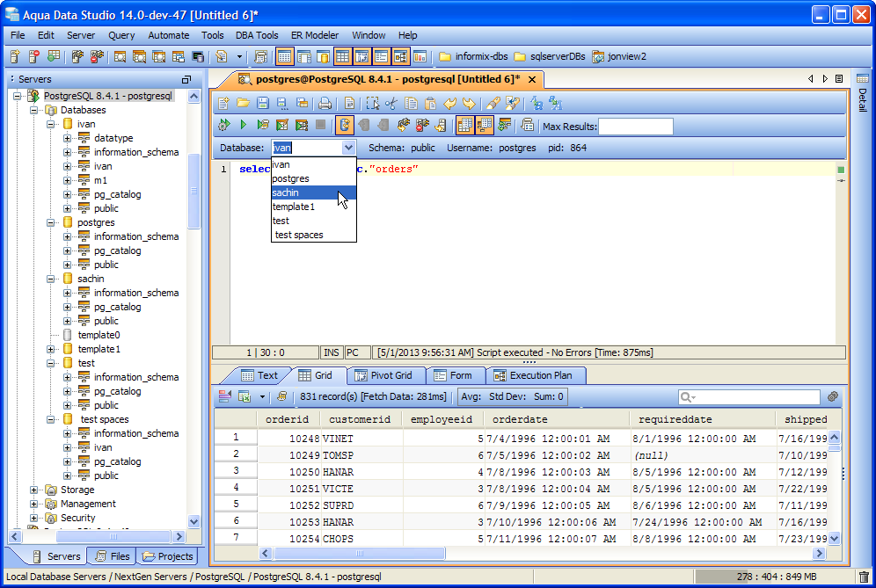The image size is (876, 588).
Task: Click the export to spreadsheet icon in grid toolbar
Action: tap(245, 396)
